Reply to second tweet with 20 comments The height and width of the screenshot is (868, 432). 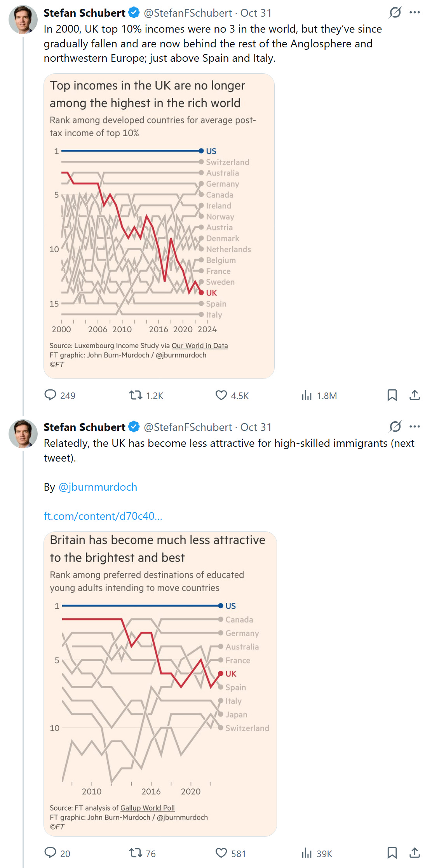click(x=51, y=853)
